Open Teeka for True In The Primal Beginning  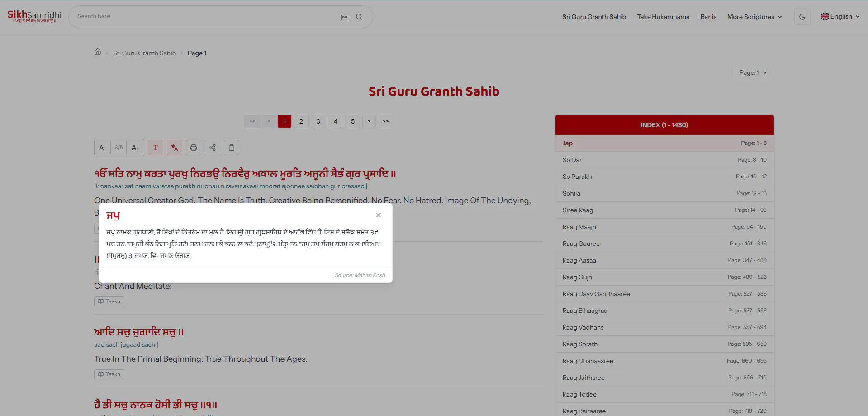click(x=109, y=374)
